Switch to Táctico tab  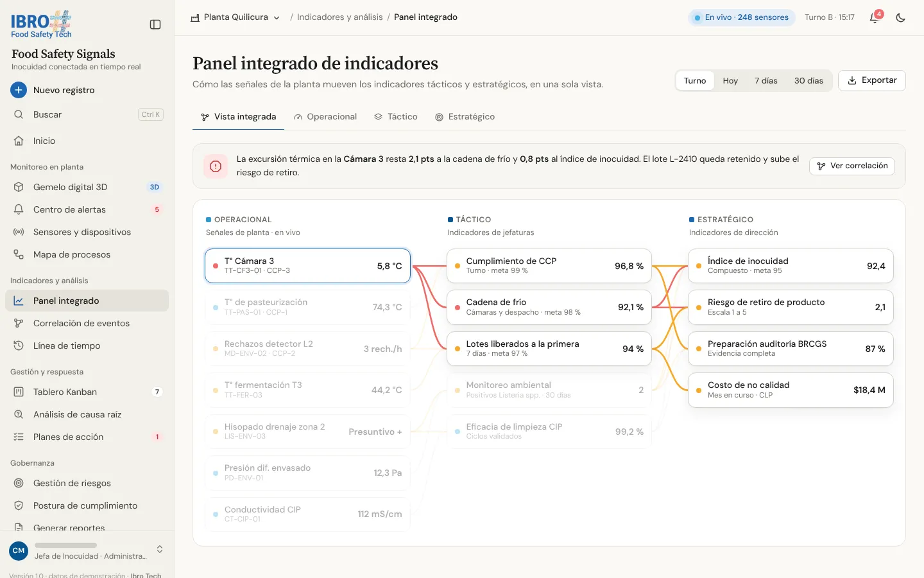(396, 117)
